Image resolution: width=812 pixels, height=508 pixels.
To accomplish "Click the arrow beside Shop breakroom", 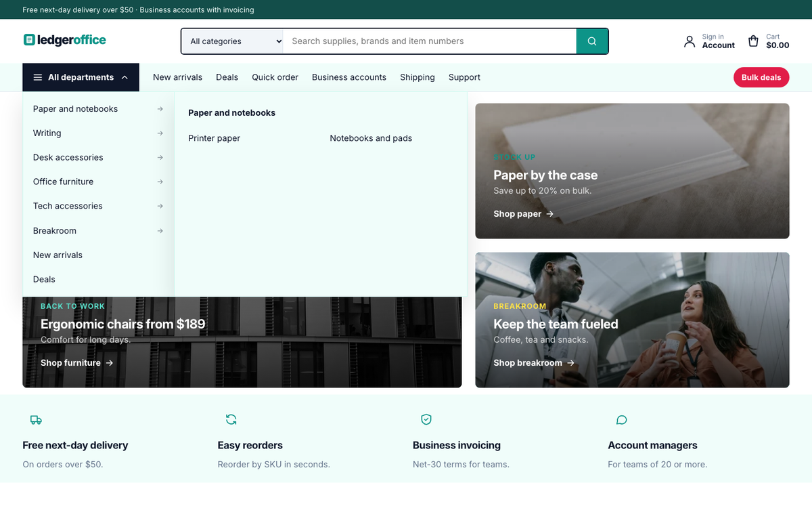I will [x=570, y=363].
